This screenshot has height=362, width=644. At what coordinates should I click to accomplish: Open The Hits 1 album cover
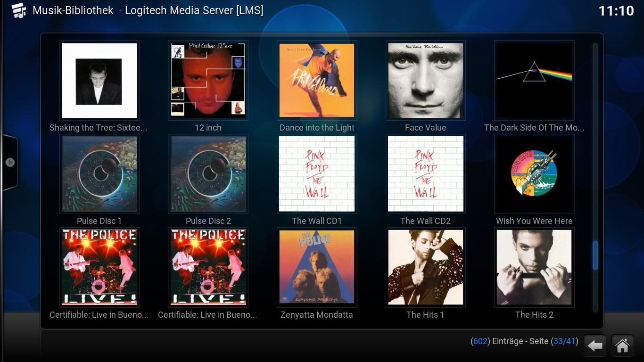[x=425, y=267]
